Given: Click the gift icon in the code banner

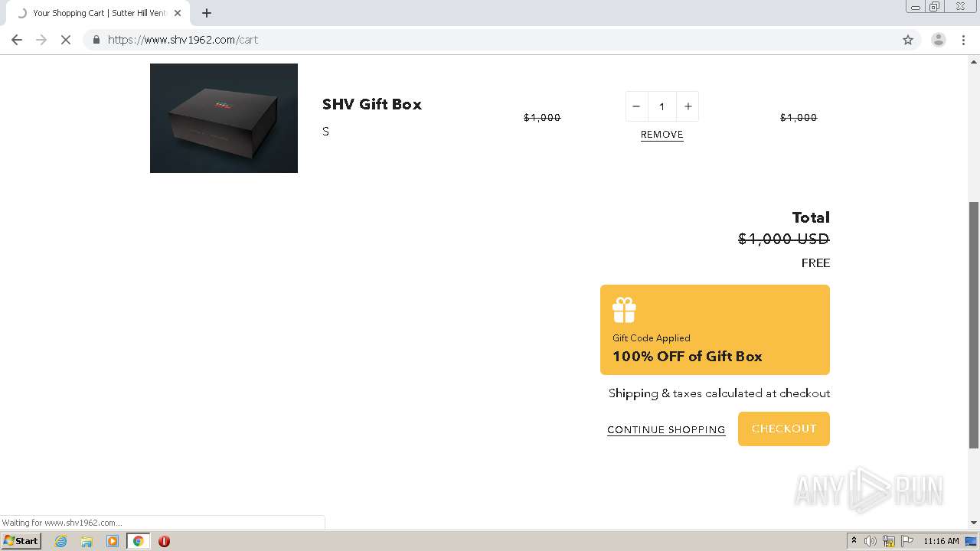Looking at the screenshot, I should 624,311.
